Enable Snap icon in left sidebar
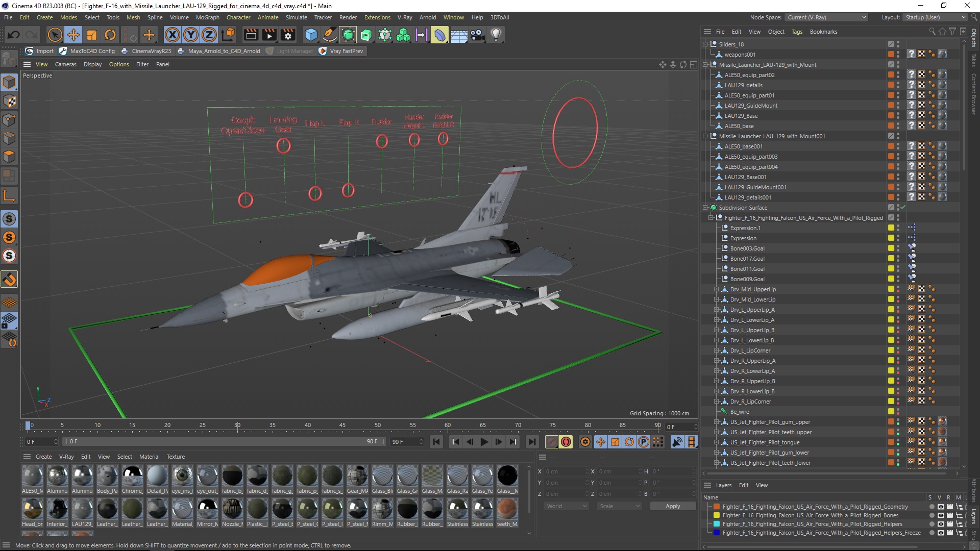Image resolution: width=980 pixels, height=551 pixels. click(9, 279)
